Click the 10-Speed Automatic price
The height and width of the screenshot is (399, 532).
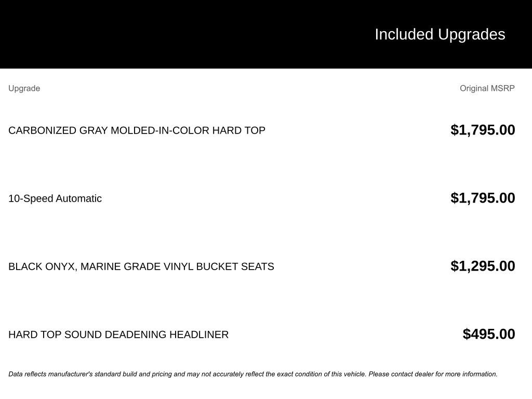click(x=483, y=198)
